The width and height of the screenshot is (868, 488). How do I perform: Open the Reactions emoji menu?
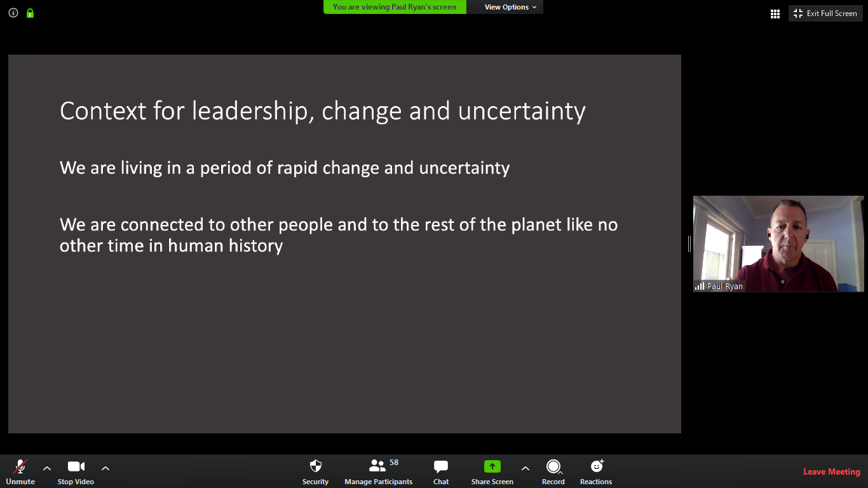tap(596, 471)
